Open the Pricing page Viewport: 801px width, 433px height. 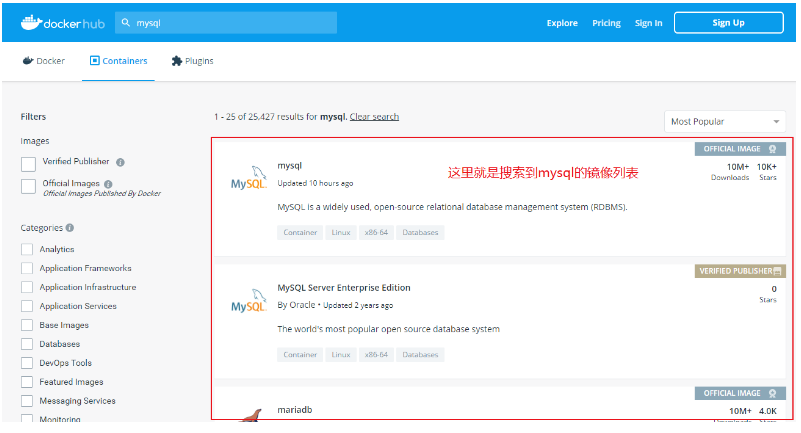point(606,23)
